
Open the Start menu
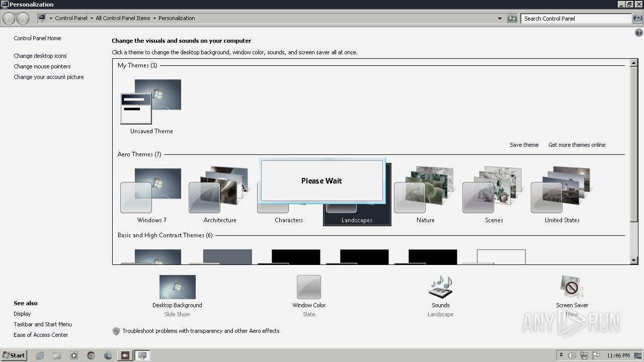(x=14, y=355)
